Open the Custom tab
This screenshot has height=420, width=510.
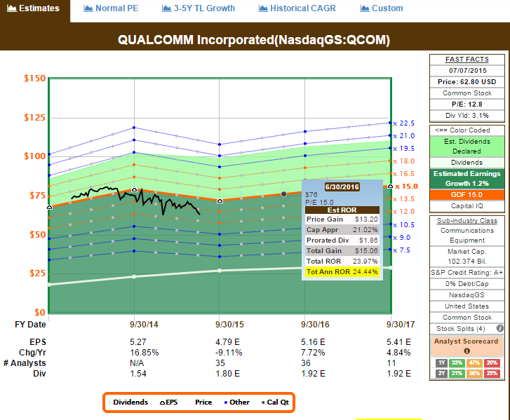(x=382, y=8)
